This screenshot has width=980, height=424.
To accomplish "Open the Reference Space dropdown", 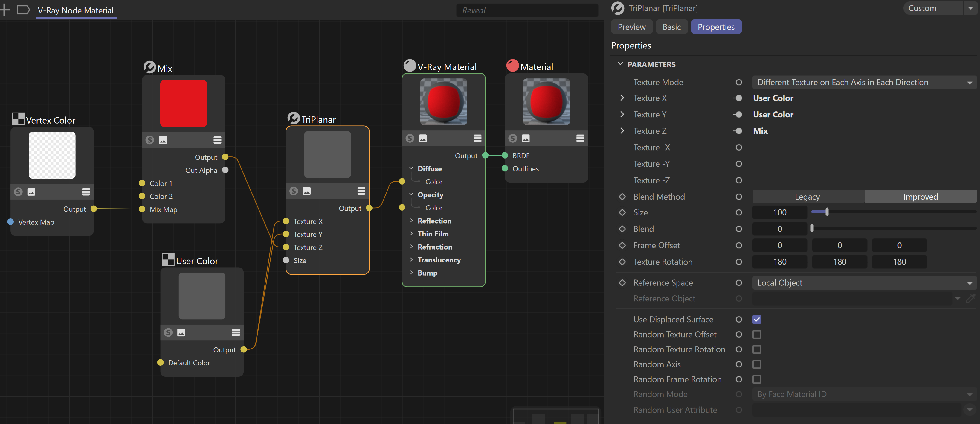I will pos(864,283).
